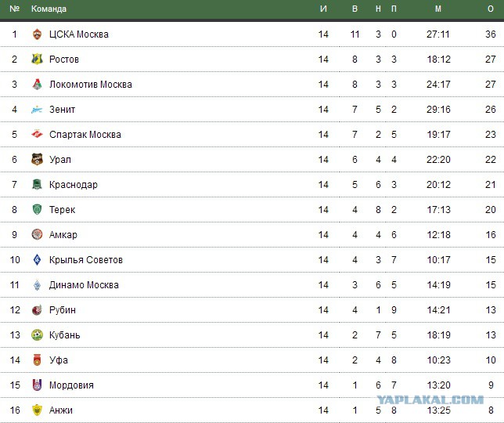Click the Lokomotiv Moscow logo icon

pyautogui.click(x=37, y=85)
